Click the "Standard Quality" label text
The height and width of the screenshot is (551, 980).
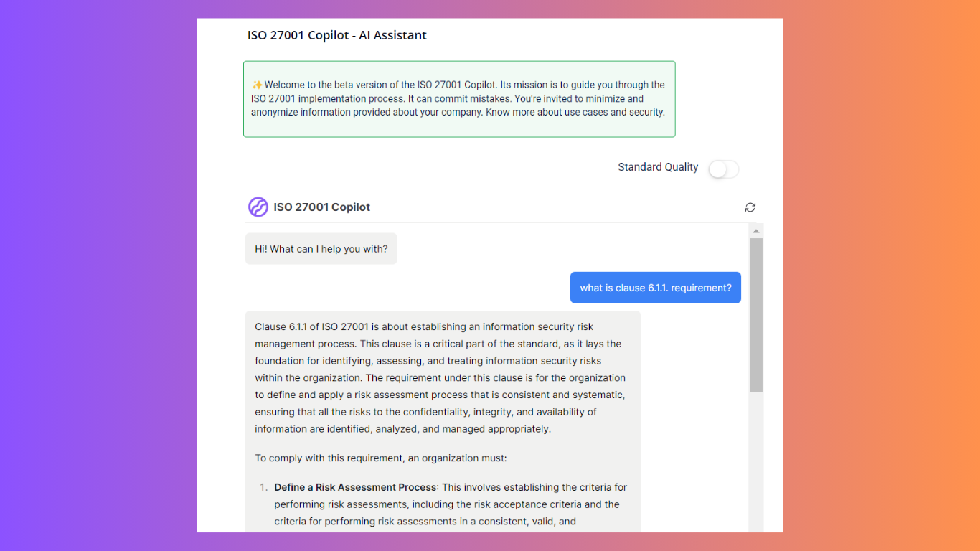[658, 167]
